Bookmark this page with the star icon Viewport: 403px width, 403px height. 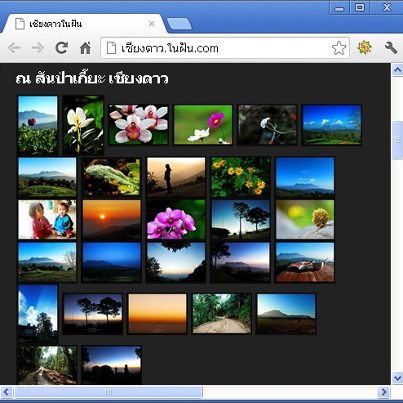click(339, 48)
